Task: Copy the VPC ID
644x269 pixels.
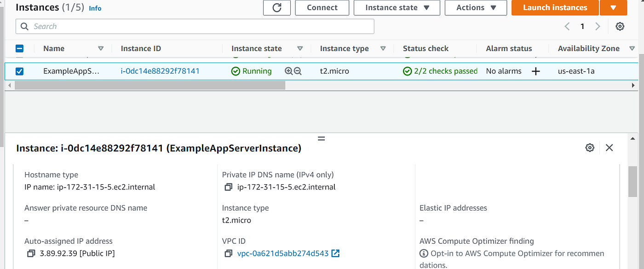Action: (229, 253)
